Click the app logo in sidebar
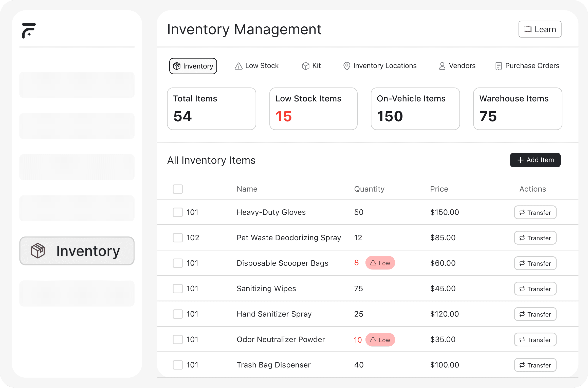This screenshot has width=588, height=388. click(29, 31)
